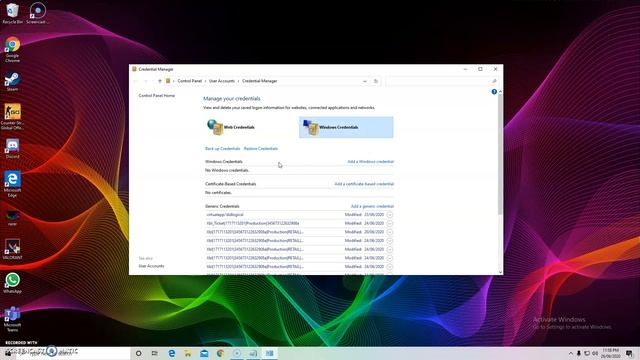The height and width of the screenshot is (360, 640).
Task: Expand the virtualapp/didlogical credential chevron
Action: tap(390, 215)
